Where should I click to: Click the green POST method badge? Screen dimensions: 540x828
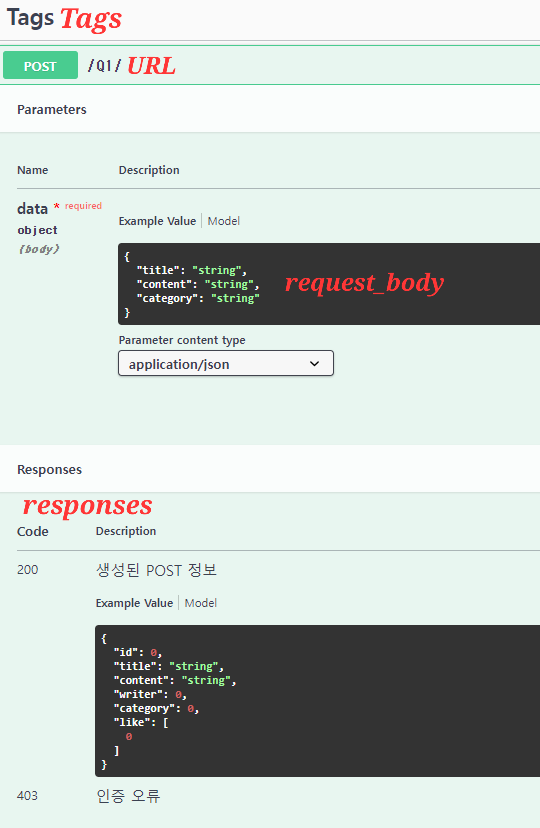click(x=40, y=65)
